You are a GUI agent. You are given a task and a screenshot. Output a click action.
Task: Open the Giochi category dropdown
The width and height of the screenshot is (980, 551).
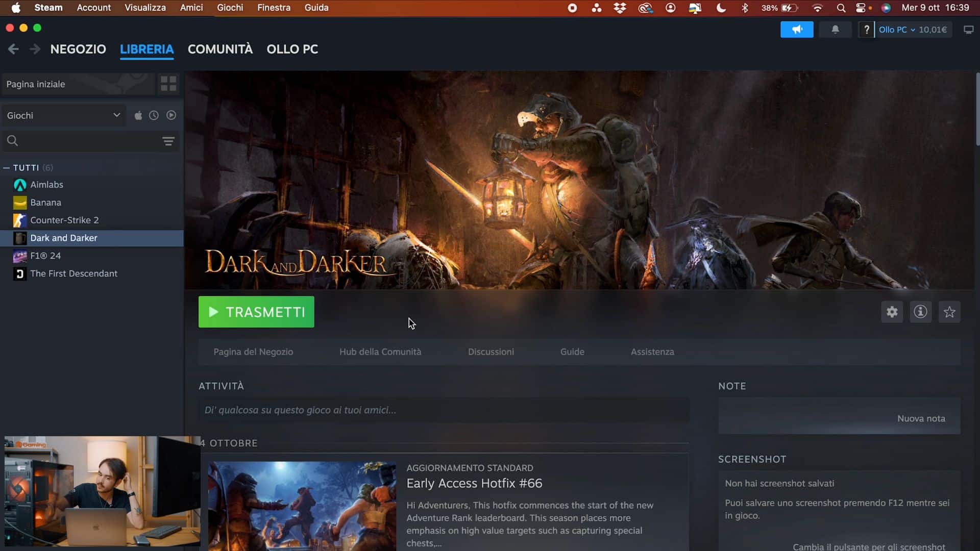point(63,115)
